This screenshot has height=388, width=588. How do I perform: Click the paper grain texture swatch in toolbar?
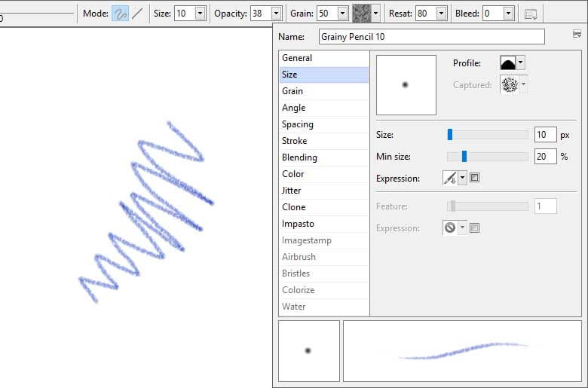click(x=362, y=14)
